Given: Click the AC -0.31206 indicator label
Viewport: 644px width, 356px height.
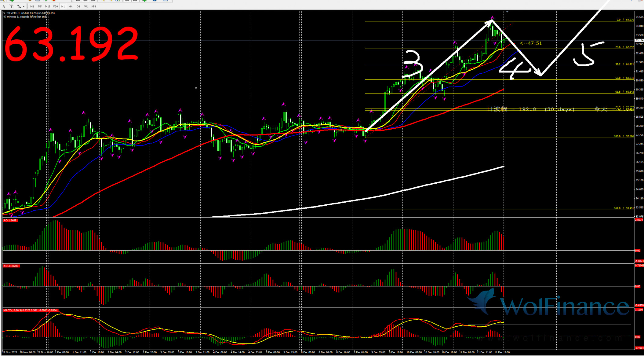Looking at the screenshot, I should pyautogui.click(x=11, y=266).
